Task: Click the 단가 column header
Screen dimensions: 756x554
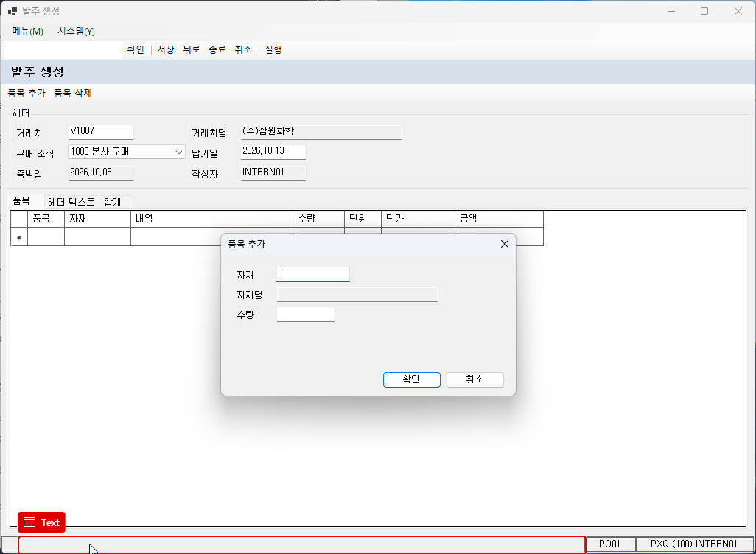Action: tap(418, 219)
